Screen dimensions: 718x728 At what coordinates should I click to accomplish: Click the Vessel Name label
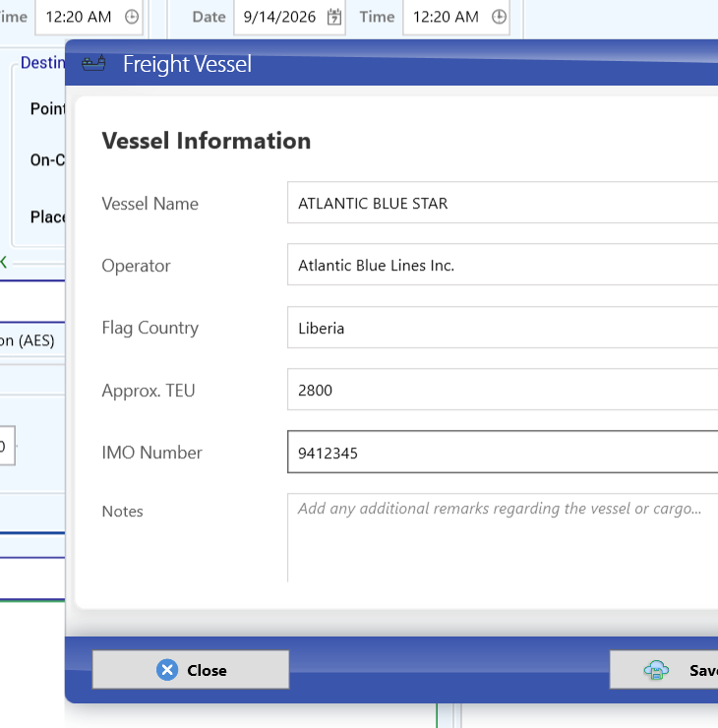coord(150,204)
